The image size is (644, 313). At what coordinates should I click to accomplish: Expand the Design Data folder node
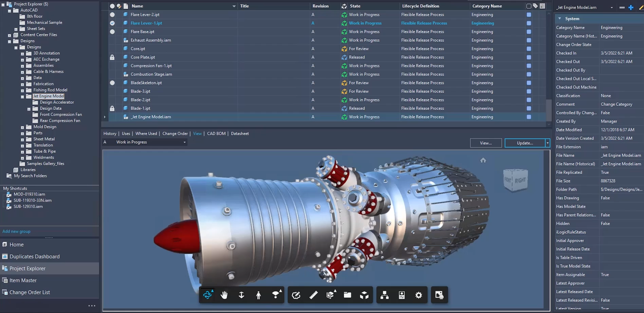(29, 109)
